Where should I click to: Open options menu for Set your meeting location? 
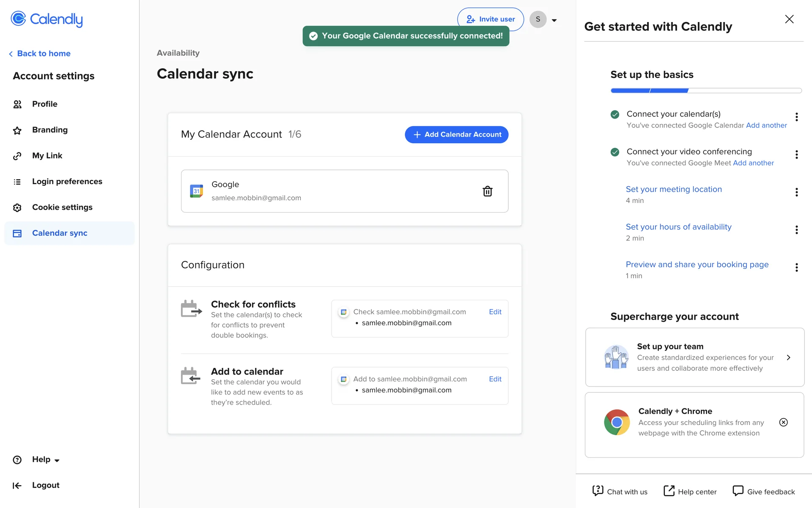tap(796, 192)
